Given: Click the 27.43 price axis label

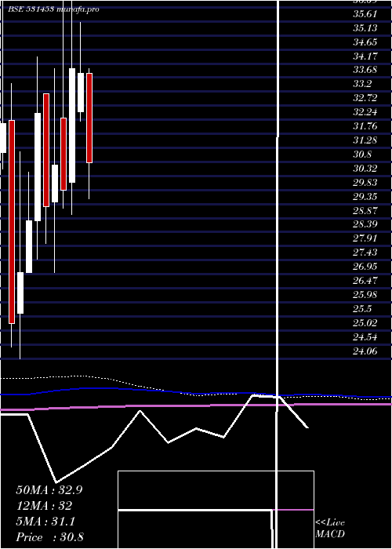Looking at the screenshot, I should pyautogui.click(x=365, y=253).
